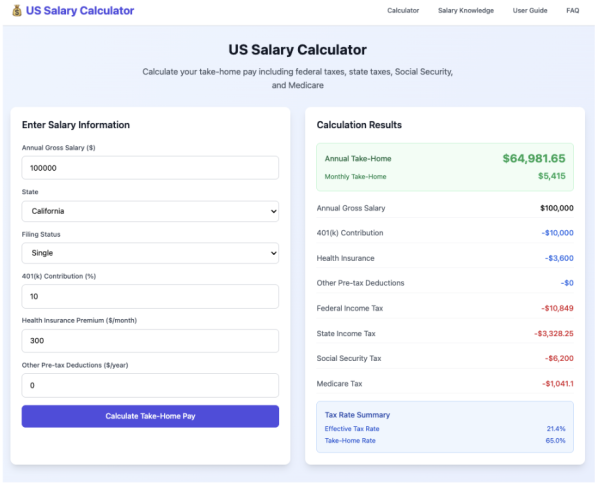Viewport: 600px width, 493px height.
Task: Click the Federal Income Tax result row
Action: [x=445, y=308]
